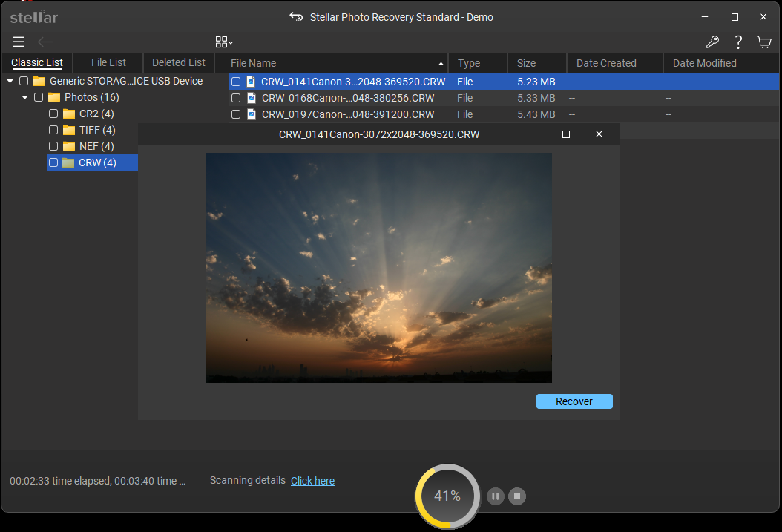
Task: Maximize the Stellar Photo Recovery window
Action: (735, 17)
